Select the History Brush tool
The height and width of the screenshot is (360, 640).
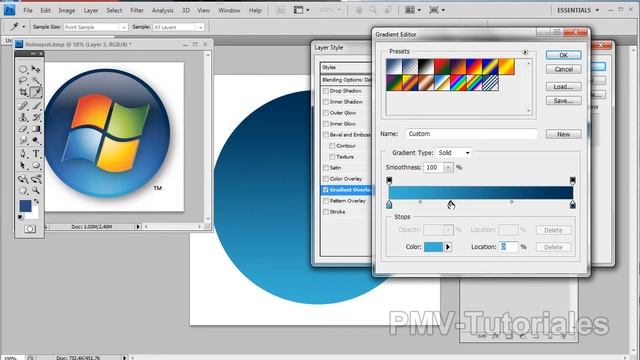click(36, 118)
